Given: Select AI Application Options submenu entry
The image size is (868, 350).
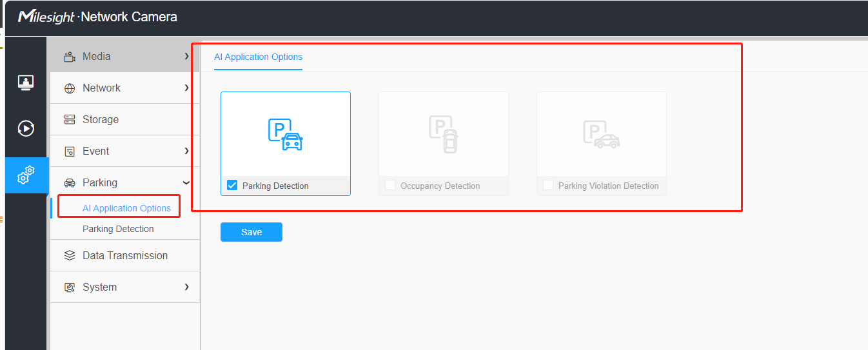Looking at the screenshot, I should [x=126, y=208].
